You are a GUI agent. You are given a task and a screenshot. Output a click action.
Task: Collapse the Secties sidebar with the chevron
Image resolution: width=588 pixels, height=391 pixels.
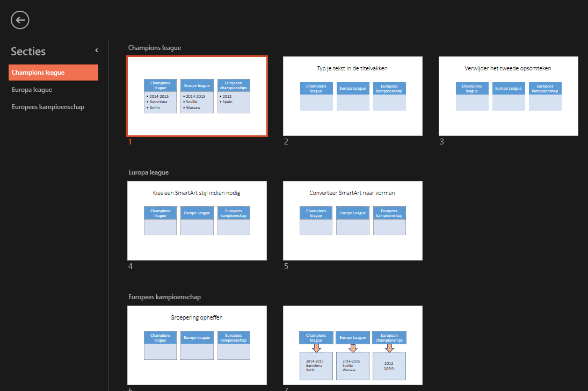96,50
